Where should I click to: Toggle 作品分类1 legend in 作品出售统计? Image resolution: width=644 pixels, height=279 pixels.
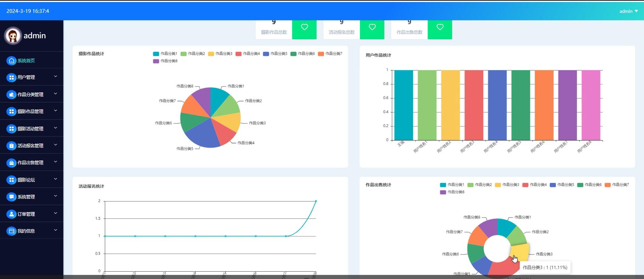pos(452,185)
